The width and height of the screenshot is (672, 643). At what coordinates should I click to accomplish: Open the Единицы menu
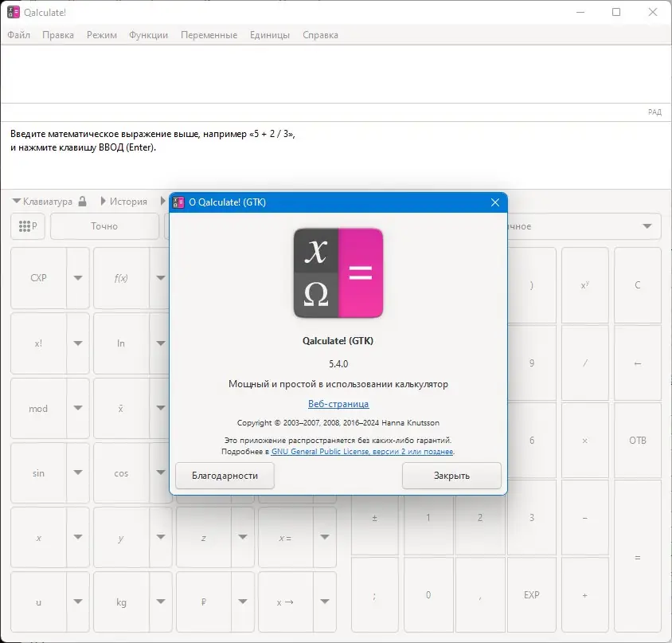click(270, 35)
